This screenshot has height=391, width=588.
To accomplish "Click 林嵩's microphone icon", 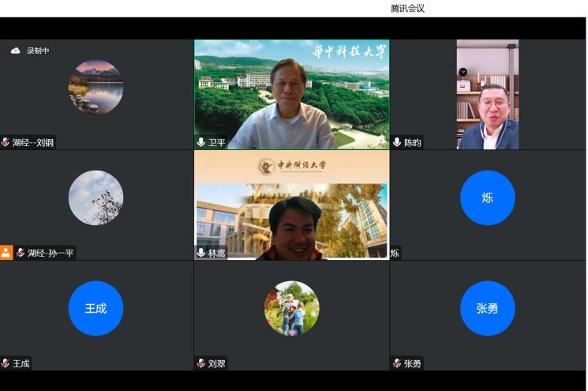I will pyautogui.click(x=201, y=254).
